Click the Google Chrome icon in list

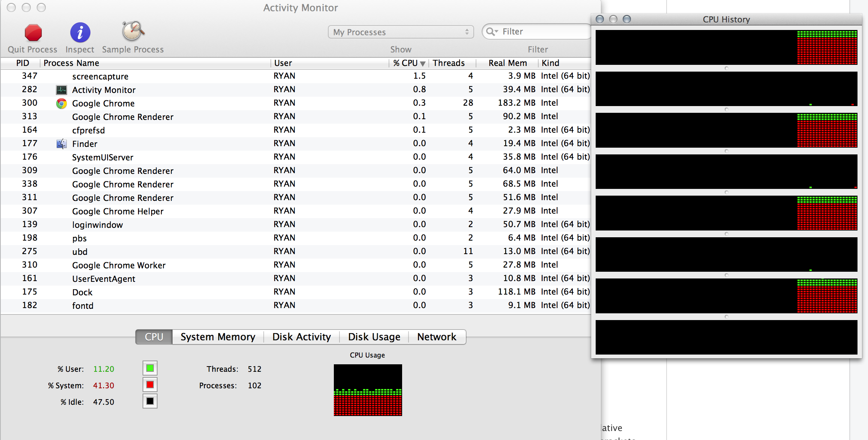click(x=61, y=103)
